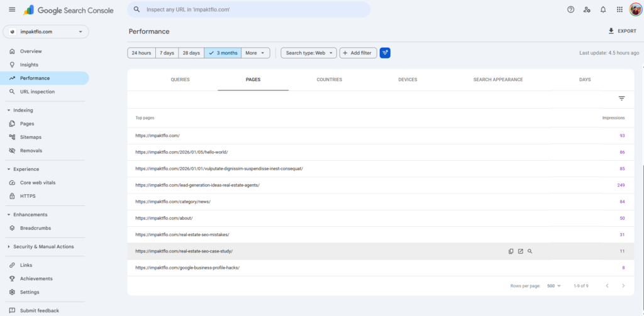
Task: Open the HTTPS report
Action: pos(45,196)
